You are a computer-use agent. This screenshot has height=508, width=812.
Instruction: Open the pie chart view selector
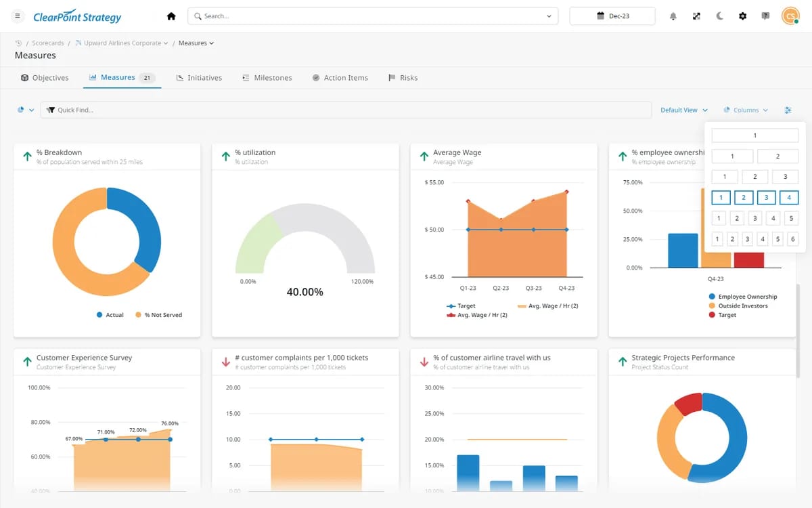(x=26, y=110)
